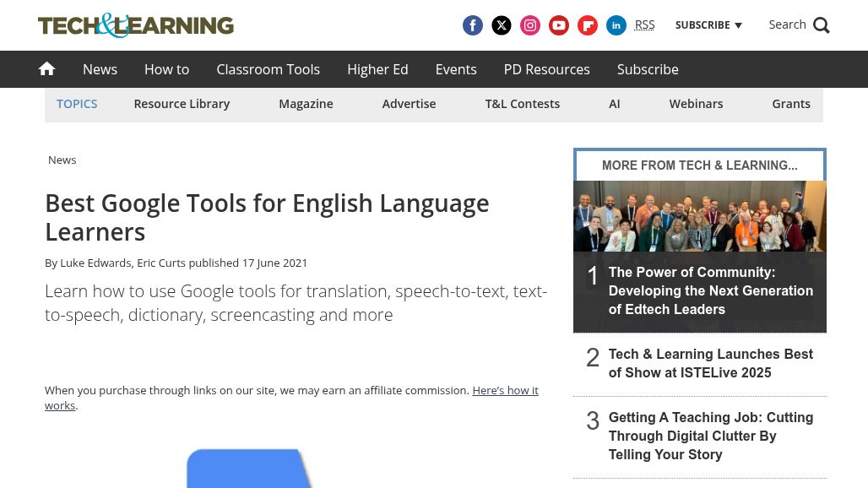This screenshot has height=488, width=868.
Task: Open the Webinars topic
Action: coord(696,104)
